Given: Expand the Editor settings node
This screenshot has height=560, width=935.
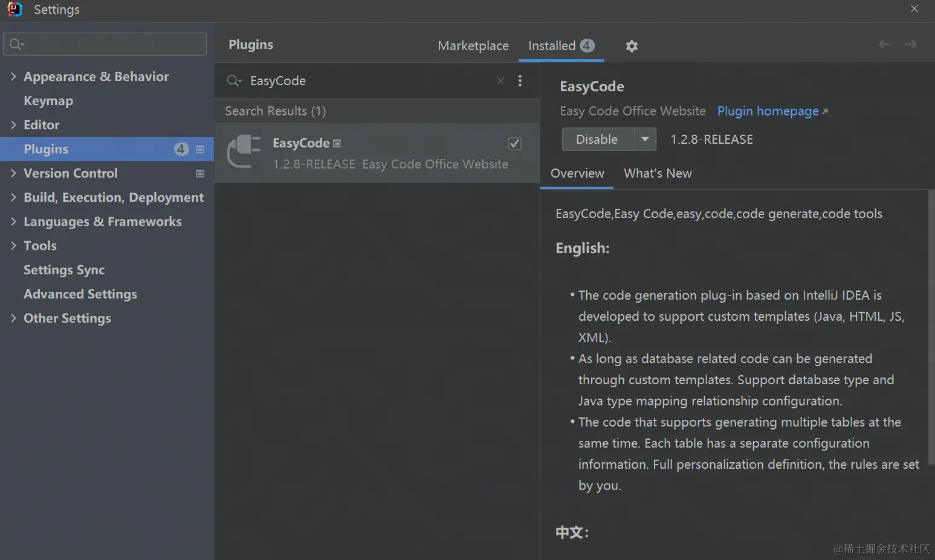Looking at the screenshot, I should (13, 125).
